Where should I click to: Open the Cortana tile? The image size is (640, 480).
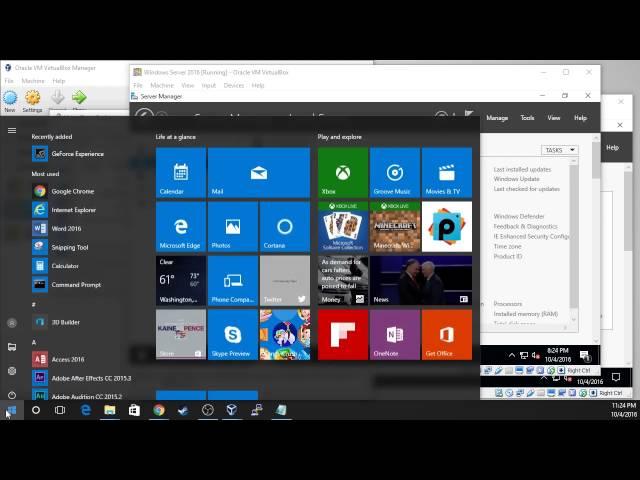pos(285,227)
